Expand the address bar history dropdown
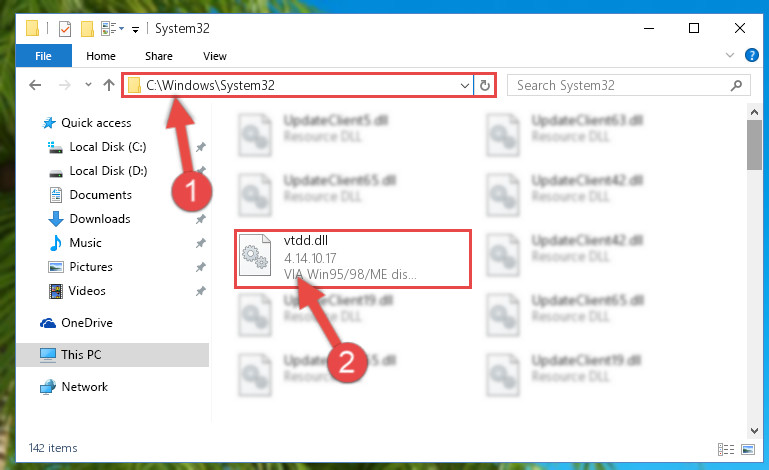The width and height of the screenshot is (769, 470). pyautogui.click(x=464, y=85)
